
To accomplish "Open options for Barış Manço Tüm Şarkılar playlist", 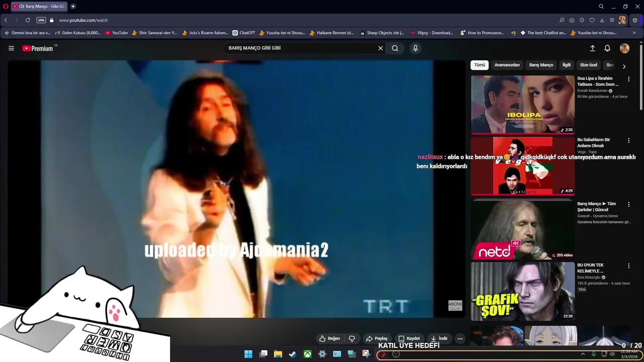I will pos(628,204).
